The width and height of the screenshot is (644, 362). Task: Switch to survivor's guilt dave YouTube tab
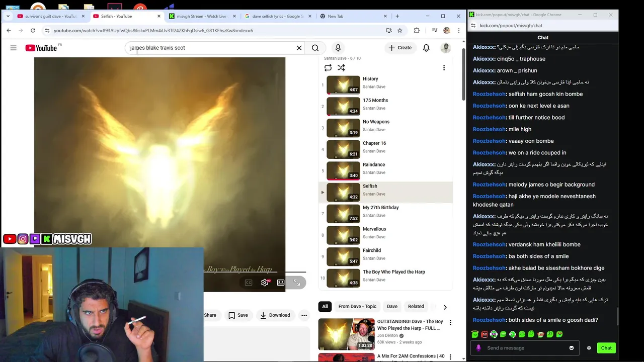[x=51, y=16]
